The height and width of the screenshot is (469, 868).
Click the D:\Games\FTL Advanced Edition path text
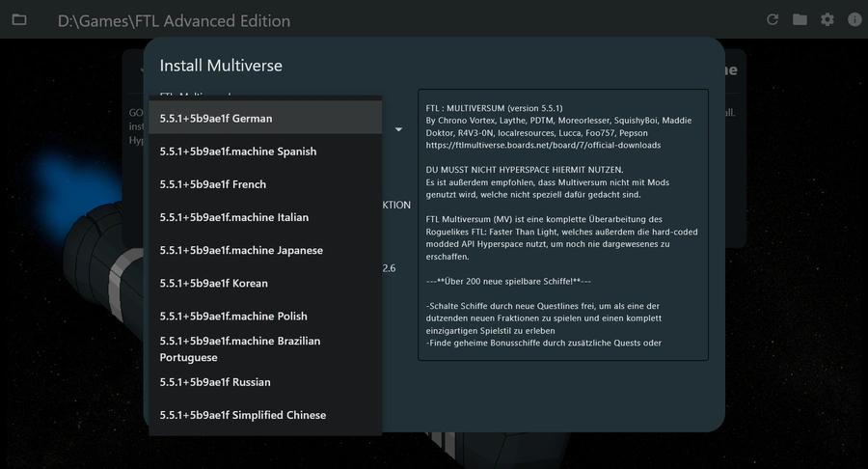174,21
